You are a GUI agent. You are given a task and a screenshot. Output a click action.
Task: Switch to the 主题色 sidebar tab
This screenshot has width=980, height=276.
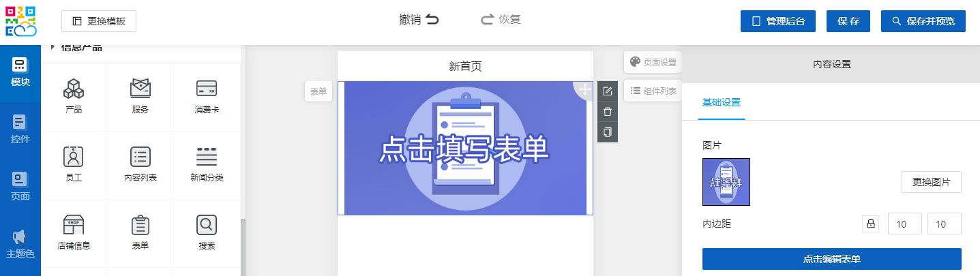(x=20, y=245)
